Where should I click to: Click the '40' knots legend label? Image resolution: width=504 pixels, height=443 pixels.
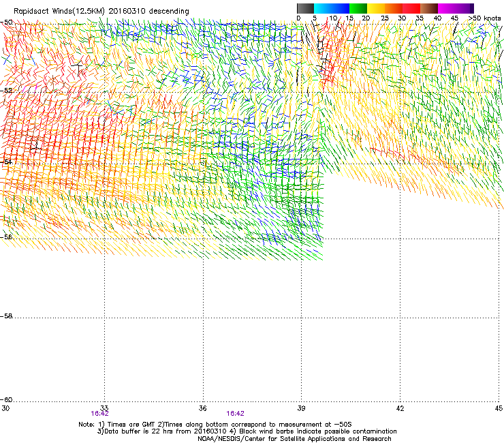[437, 18]
